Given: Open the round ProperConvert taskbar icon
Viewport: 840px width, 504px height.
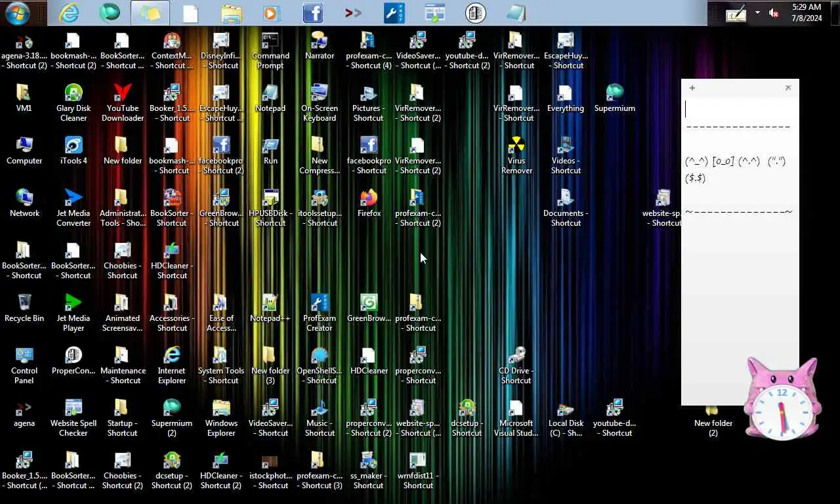Looking at the screenshot, I should coord(475,13).
